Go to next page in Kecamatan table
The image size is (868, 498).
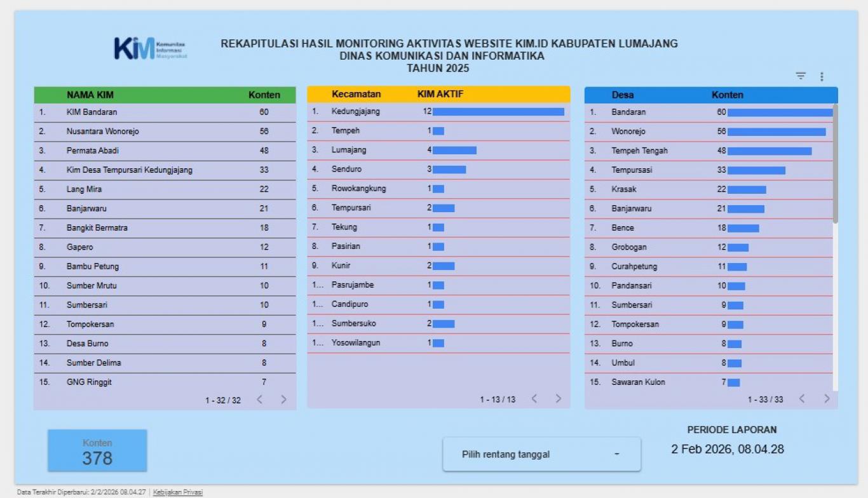pyautogui.click(x=558, y=399)
